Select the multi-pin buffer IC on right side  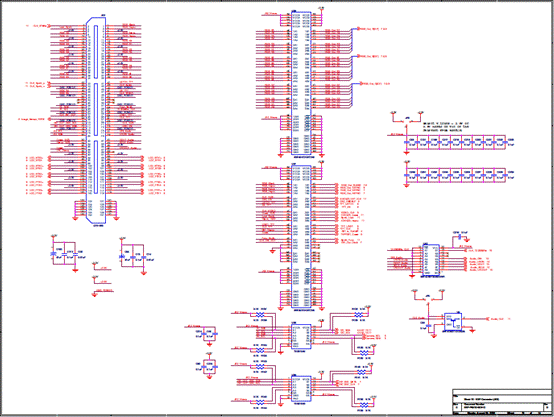[x=431, y=260]
